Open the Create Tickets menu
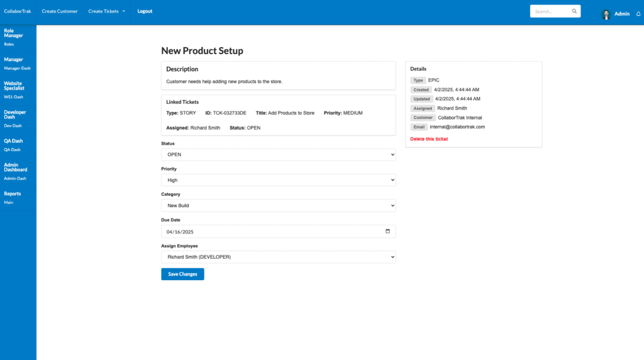 [x=106, y=11]
